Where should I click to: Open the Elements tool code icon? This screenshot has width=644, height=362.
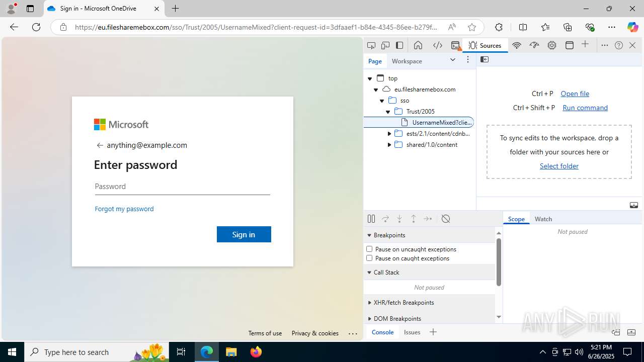click(x=438, y=45)
